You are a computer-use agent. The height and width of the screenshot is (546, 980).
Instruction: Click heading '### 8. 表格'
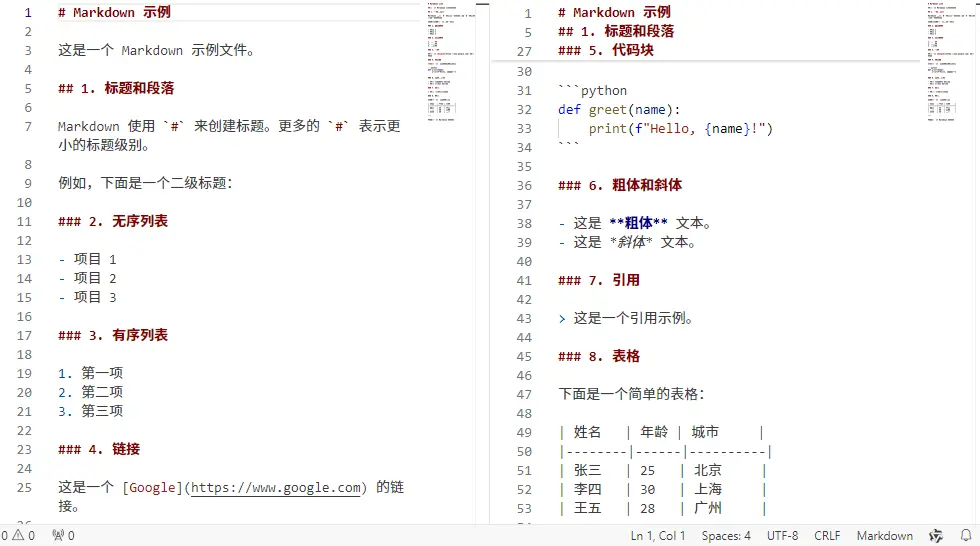pos(598,357)
